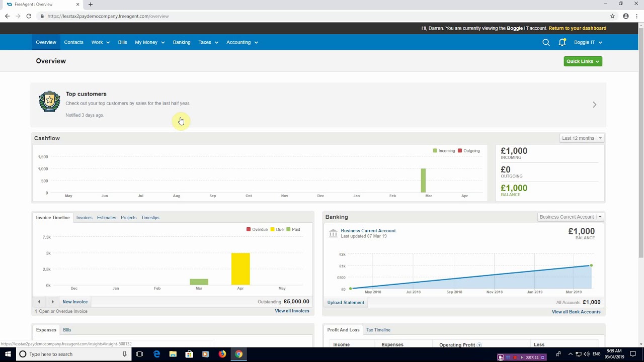Go to previous invoice timeline period
This screenshot has height=362, width=644.
point(39,302)
